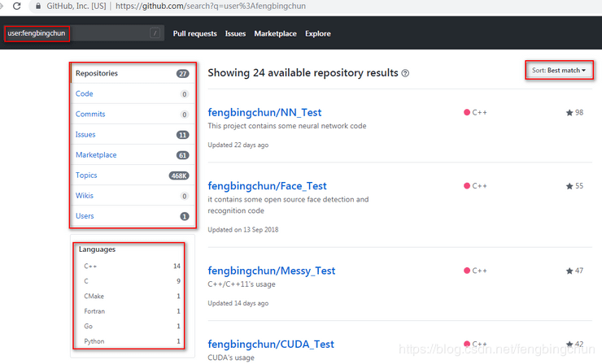
Task: Select the Users result type
Action: click(133, 216)
